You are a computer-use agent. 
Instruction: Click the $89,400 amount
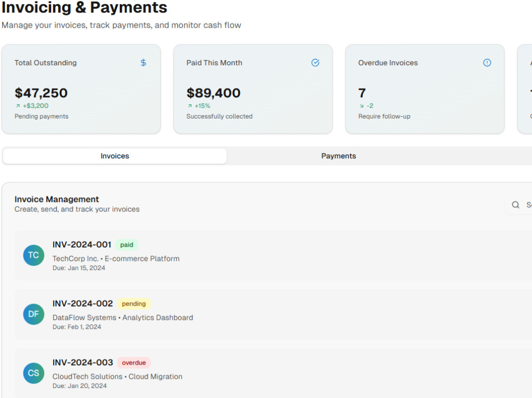[213, 93]
